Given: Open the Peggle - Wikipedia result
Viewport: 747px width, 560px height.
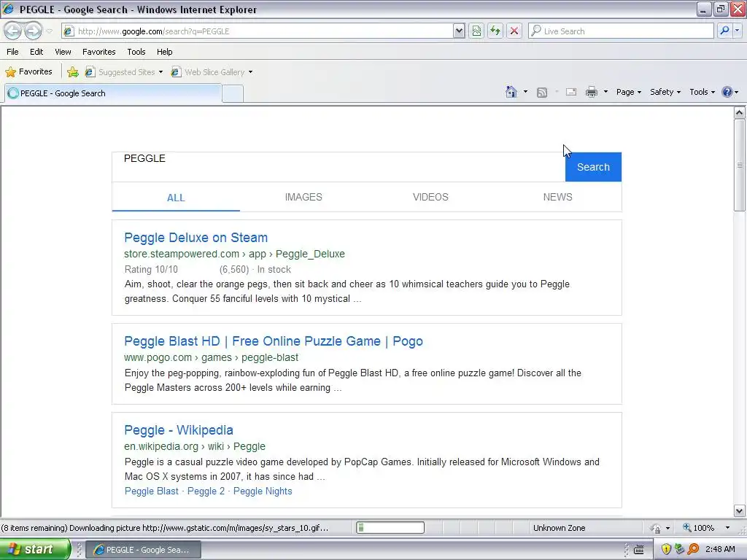Looking at the screenshot, I should (x=179, y=430).
